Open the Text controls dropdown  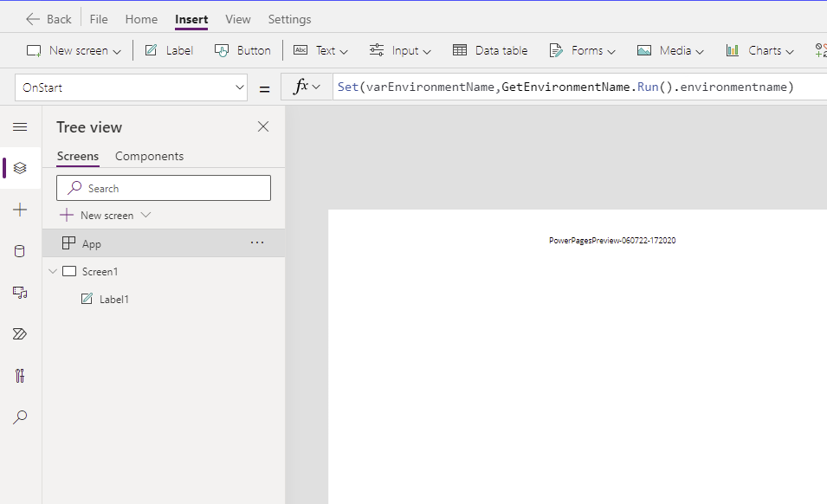point(320,50)
